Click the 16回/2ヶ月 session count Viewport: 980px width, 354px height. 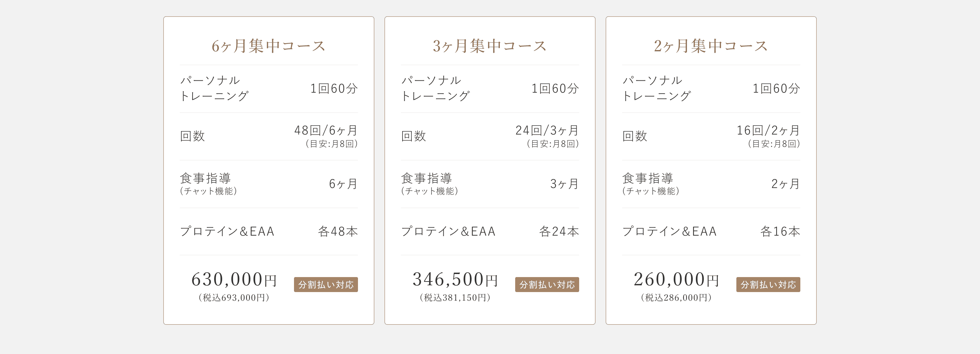768,131
